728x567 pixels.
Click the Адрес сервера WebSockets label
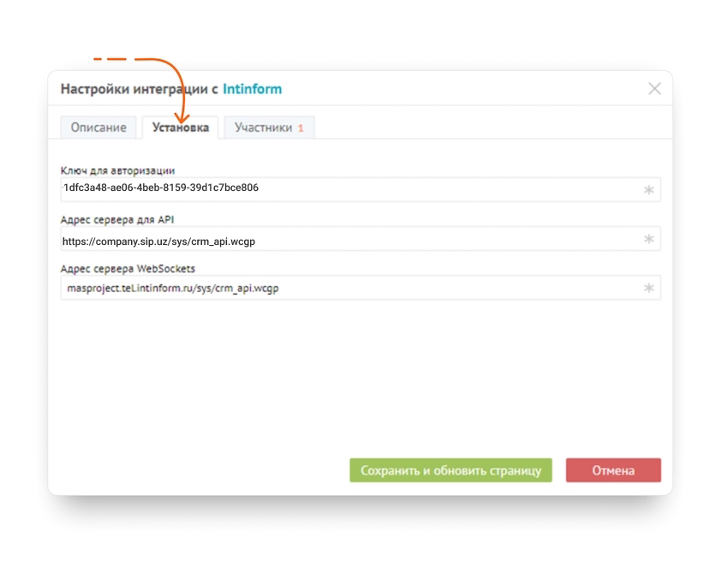tap(128, 269)
